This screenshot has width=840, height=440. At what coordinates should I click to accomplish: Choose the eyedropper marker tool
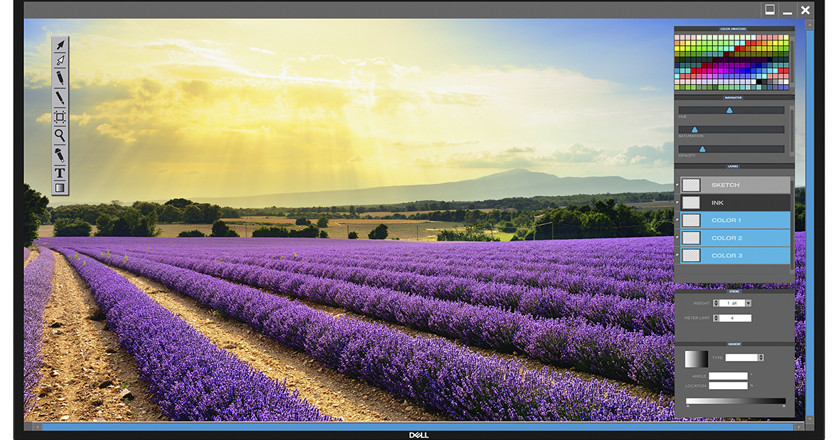pyautogui.click(x=60, y=155)
